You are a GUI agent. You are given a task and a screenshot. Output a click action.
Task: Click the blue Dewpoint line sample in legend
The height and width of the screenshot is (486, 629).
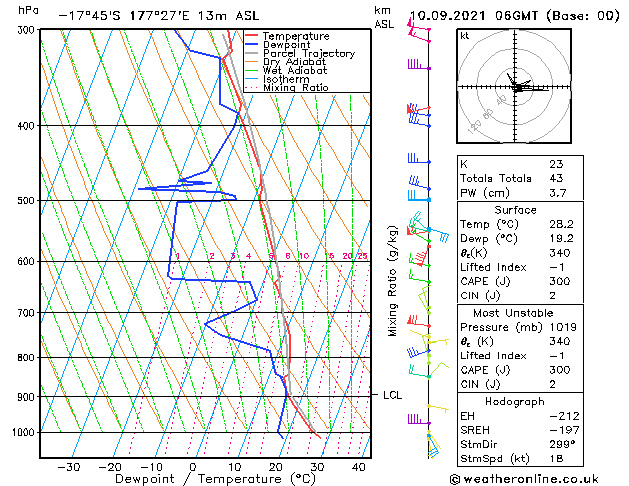(x=252, y=45)
